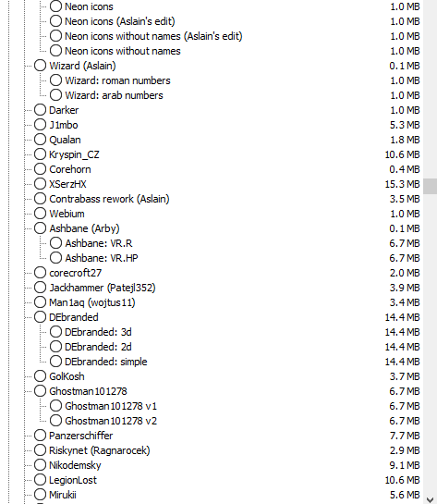Pick the Ashbane: VR.R option
The width and height of the screenshot is (437, 504).
(x=55, y=243)
